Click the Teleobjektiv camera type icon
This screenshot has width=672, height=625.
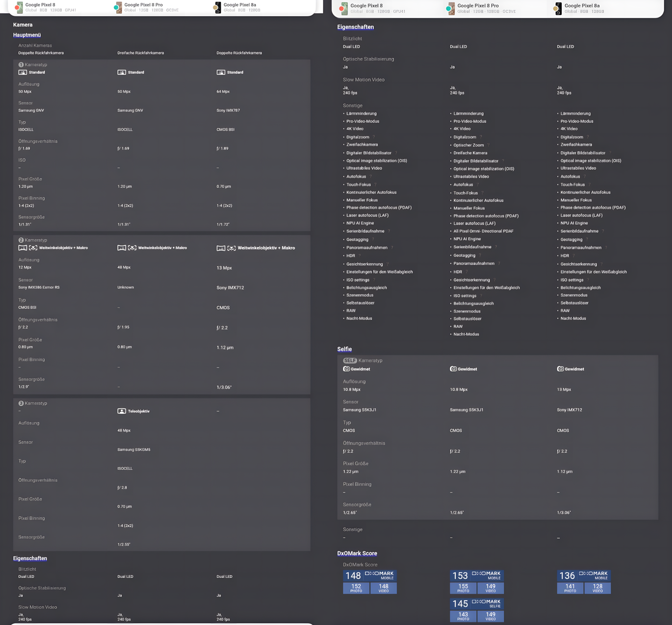pos(121,411)
